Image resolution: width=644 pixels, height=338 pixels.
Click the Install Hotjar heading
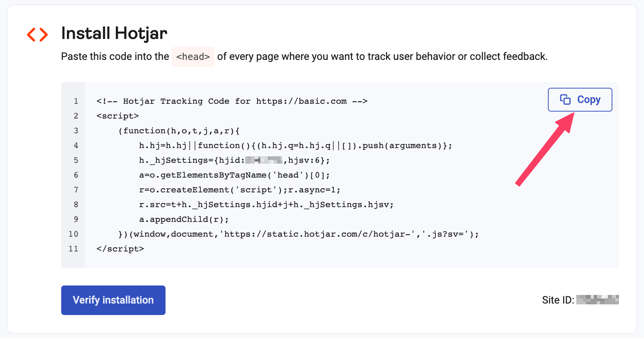[114, 33]
